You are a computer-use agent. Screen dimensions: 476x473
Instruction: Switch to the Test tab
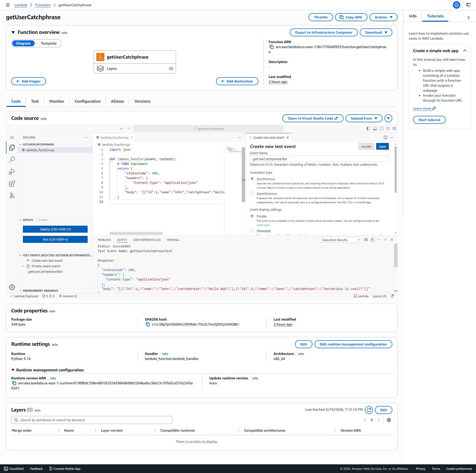coord(35,101)
